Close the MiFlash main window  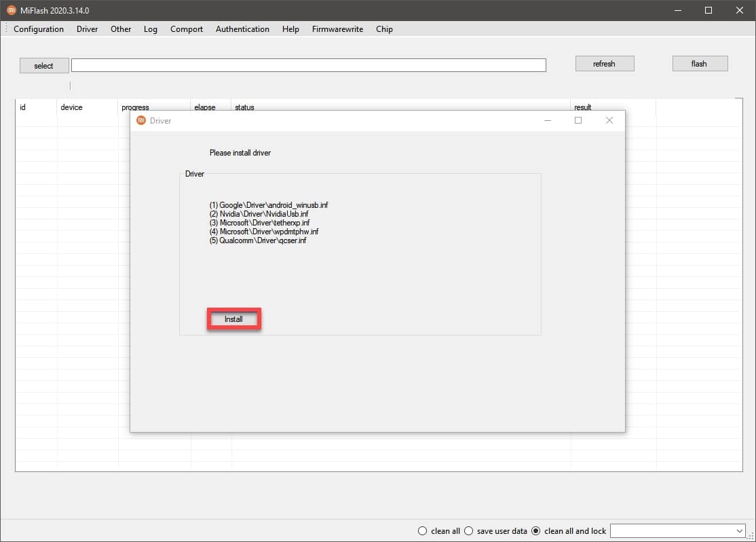(x=740, y=10)
